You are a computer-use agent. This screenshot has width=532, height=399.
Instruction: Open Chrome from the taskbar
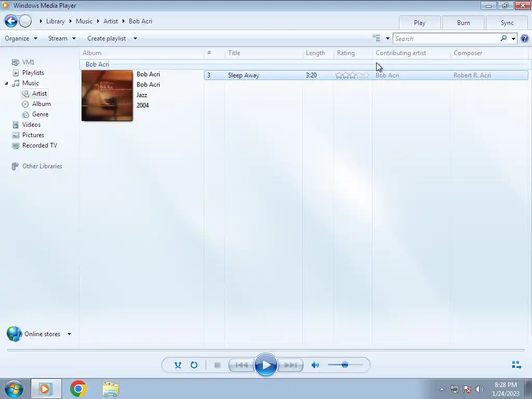click(x=78, y=389)
